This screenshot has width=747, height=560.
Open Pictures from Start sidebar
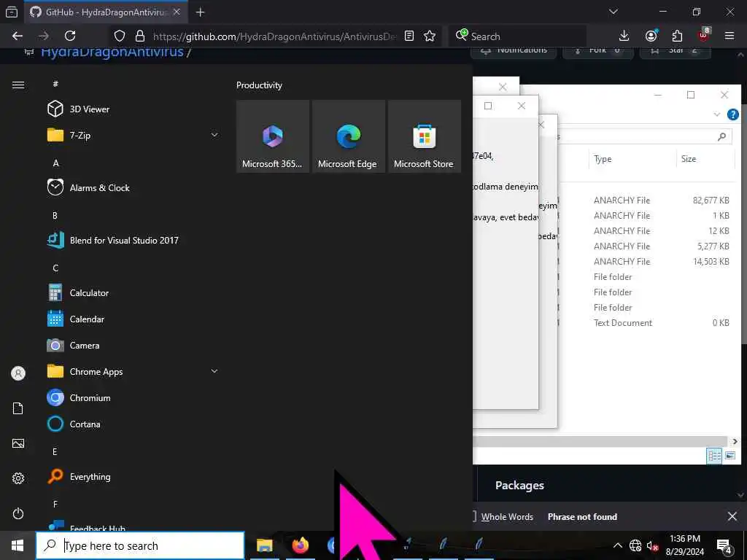pos(18,443)
